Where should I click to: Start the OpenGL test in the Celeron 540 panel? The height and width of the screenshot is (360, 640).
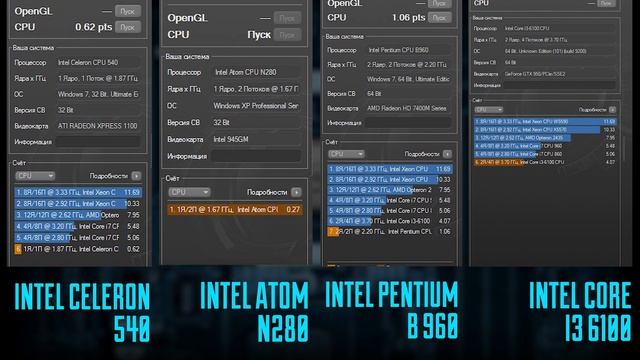pos(128,11)
